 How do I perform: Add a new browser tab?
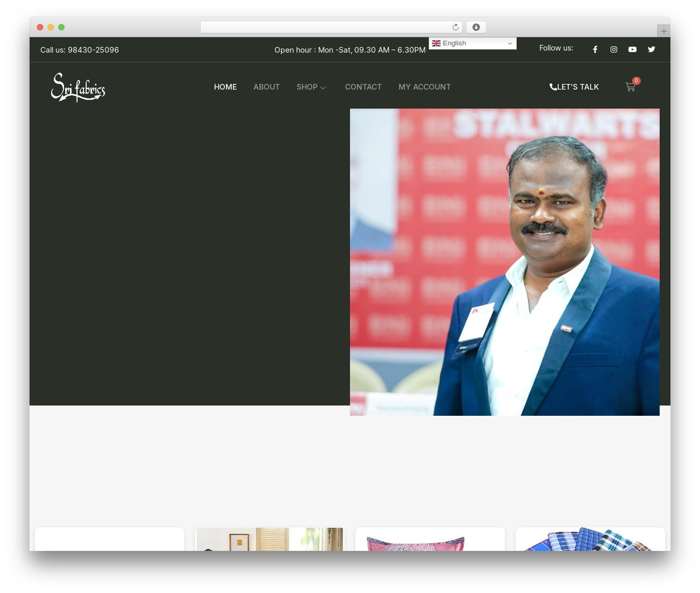(x=663, y=31)
